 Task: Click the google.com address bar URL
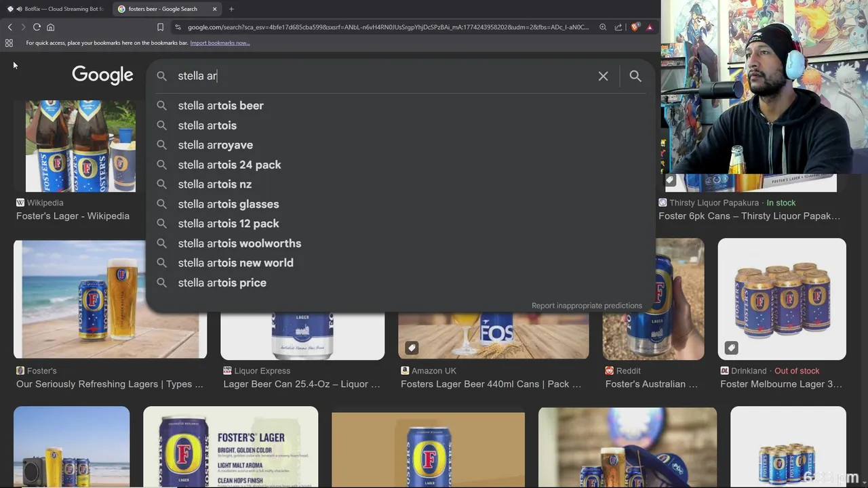(388, 27)
